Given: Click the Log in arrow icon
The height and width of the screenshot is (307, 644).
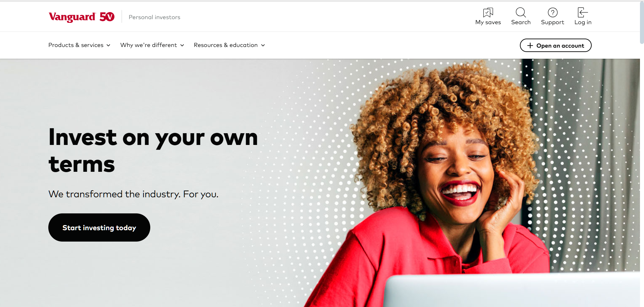Looking at the screenshot, I should [583, 12].
